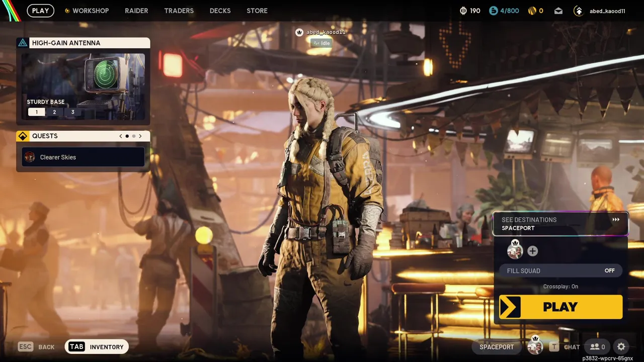Open the TAB Inventory button

point(97,347)
